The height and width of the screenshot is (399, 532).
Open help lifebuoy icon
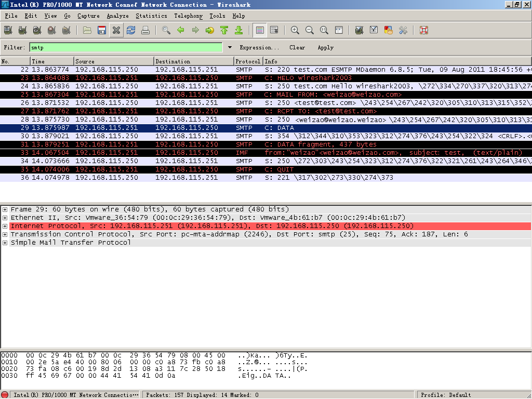424,30
